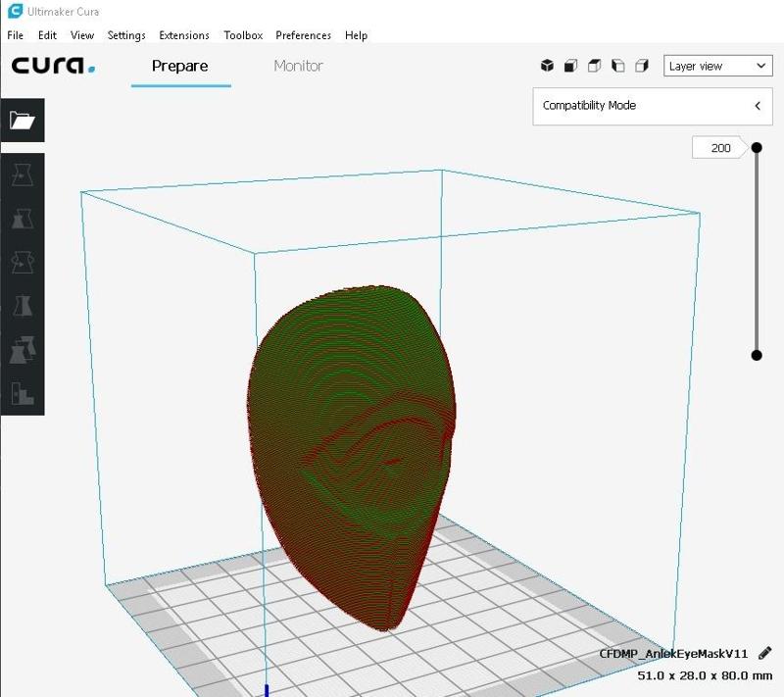This screenshot has width=784, height=697.
Task: Open the Extensions menu
Action: click(184, 35)
